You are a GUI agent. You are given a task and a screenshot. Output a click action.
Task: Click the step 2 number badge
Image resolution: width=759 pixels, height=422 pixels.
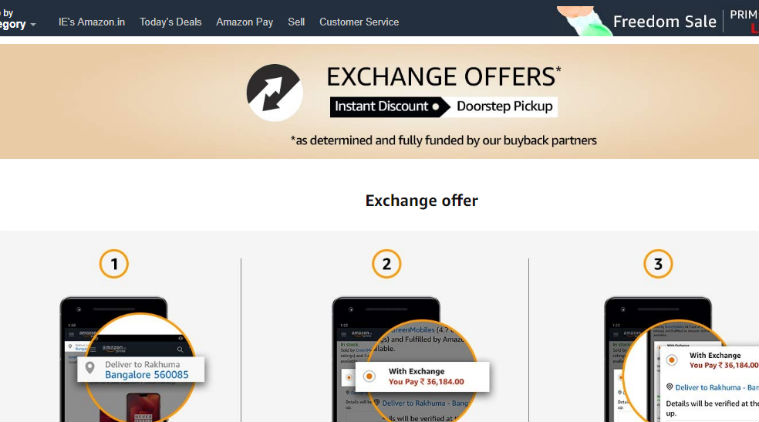coord(386,264)
